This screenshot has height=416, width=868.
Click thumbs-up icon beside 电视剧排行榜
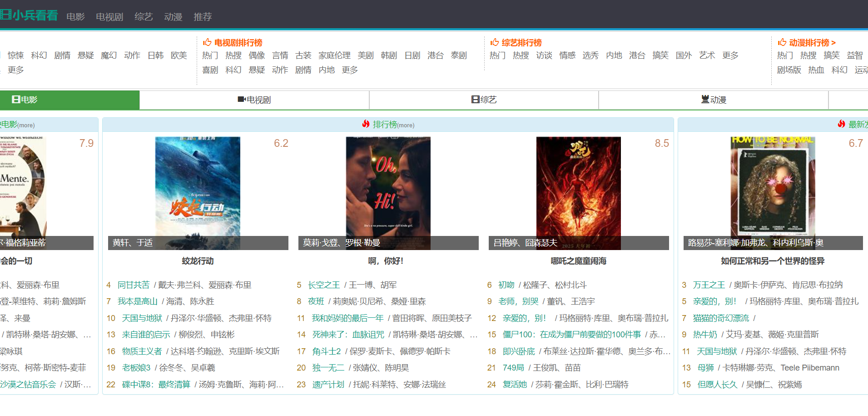(207, 42)
